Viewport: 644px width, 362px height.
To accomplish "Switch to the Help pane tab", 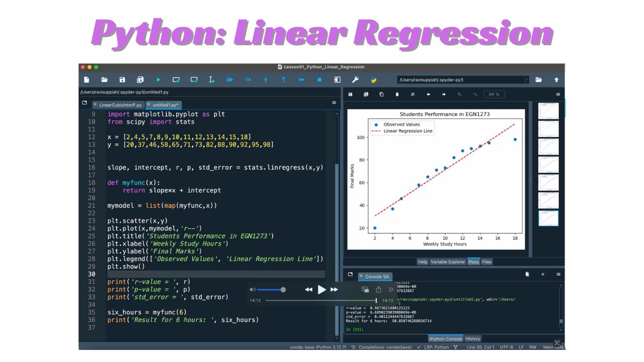I will 423,261.
